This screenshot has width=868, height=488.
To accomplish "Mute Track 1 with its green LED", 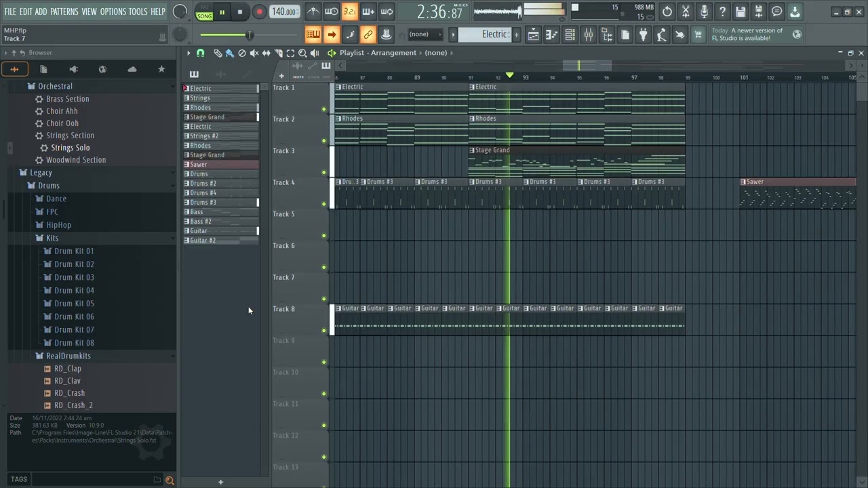I will (x=323, y=109).
